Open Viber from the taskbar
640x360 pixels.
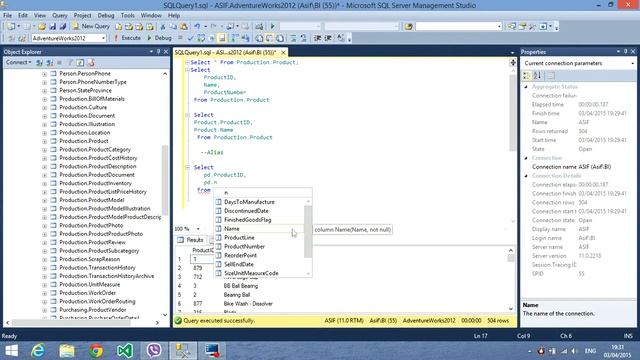pos(154,350)
